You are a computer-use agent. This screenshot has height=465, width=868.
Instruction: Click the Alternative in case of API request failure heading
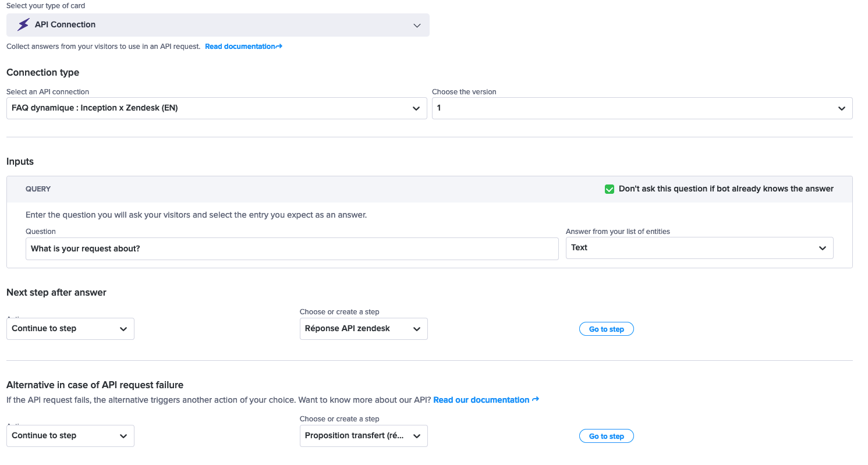click(x=95, y=385)
